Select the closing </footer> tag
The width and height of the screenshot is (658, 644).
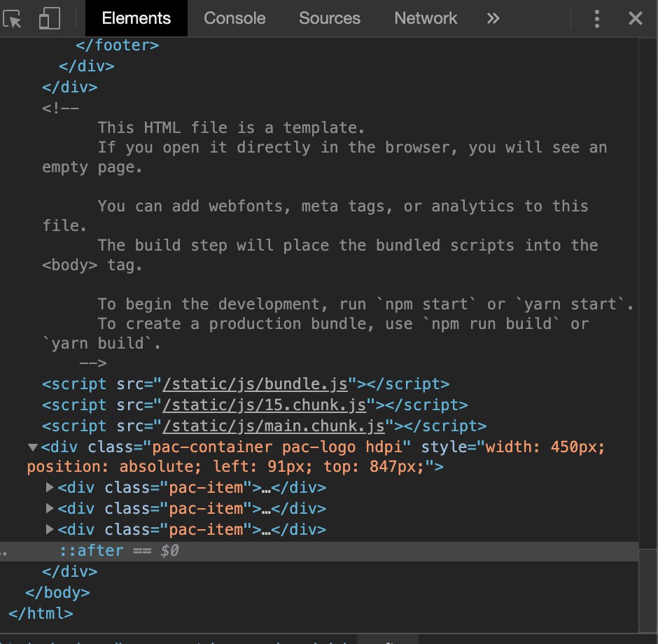[117, 45]
